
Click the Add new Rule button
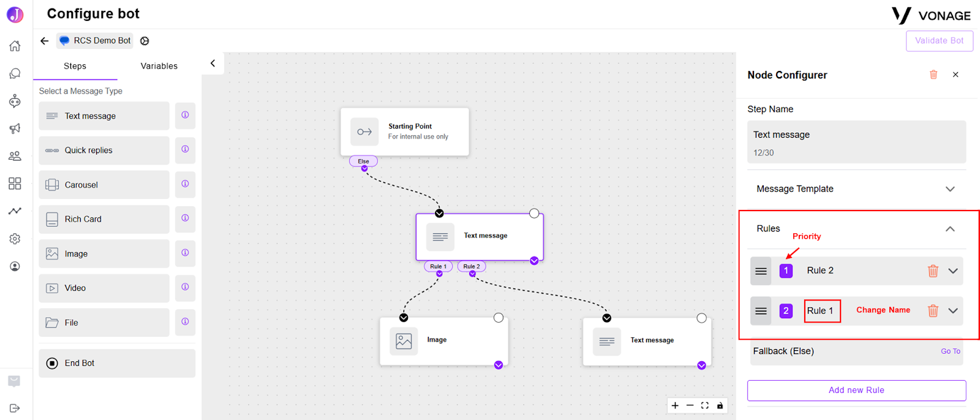[856, 390]
